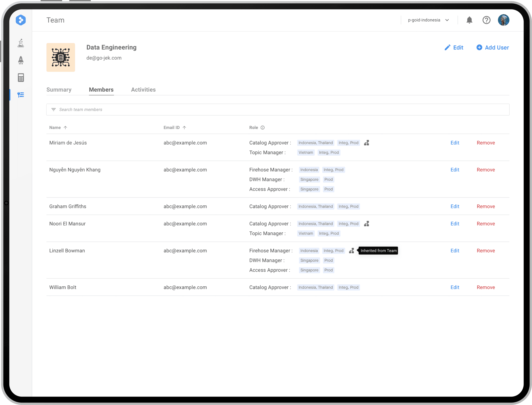The width and height of the screenshot is (532, 405).
Task: Edit Miriam de Jesús member
Action: click(x=455, y=143)
